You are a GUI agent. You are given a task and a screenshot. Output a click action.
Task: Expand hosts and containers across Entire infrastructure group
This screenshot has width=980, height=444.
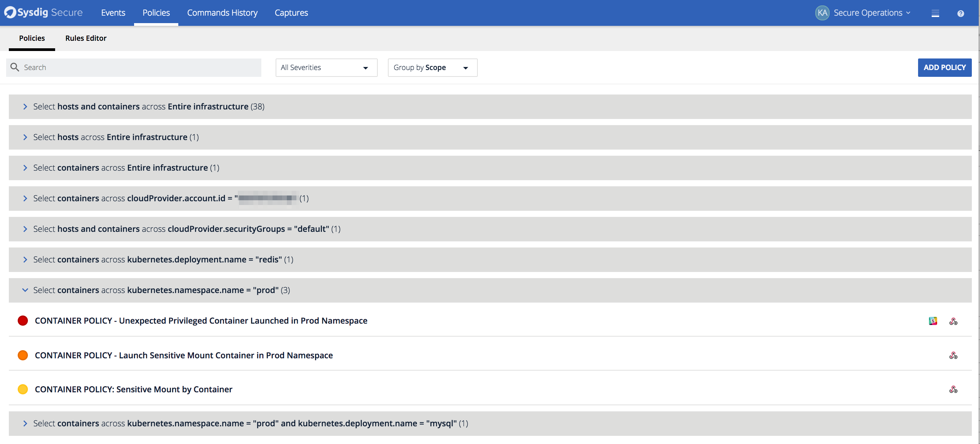[25, 106]
